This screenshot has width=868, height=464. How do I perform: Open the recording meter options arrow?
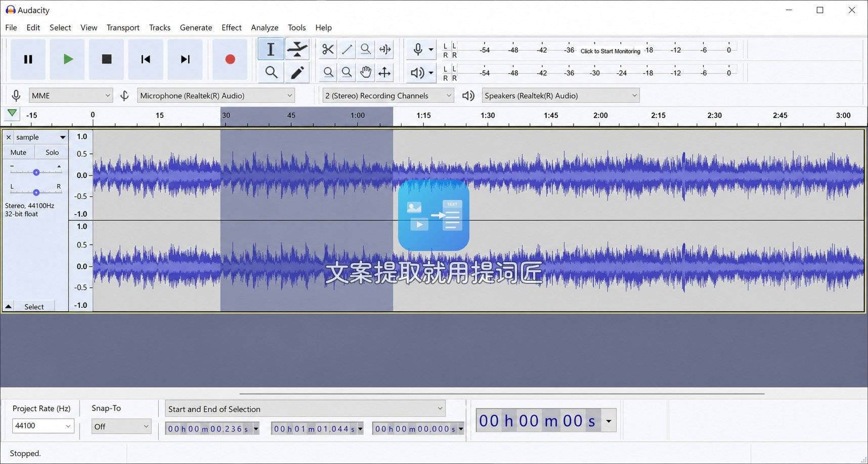click(x=431, y=50)
